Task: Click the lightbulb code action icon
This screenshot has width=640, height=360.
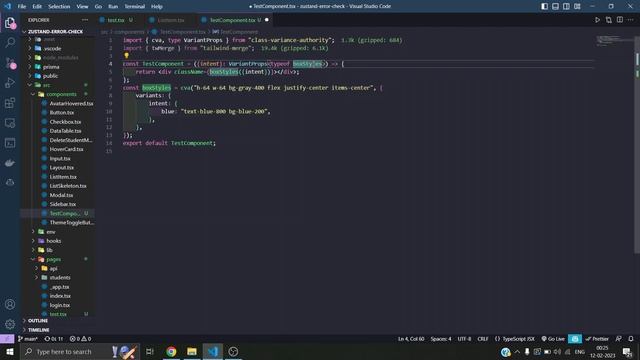Action: (127, 56)
